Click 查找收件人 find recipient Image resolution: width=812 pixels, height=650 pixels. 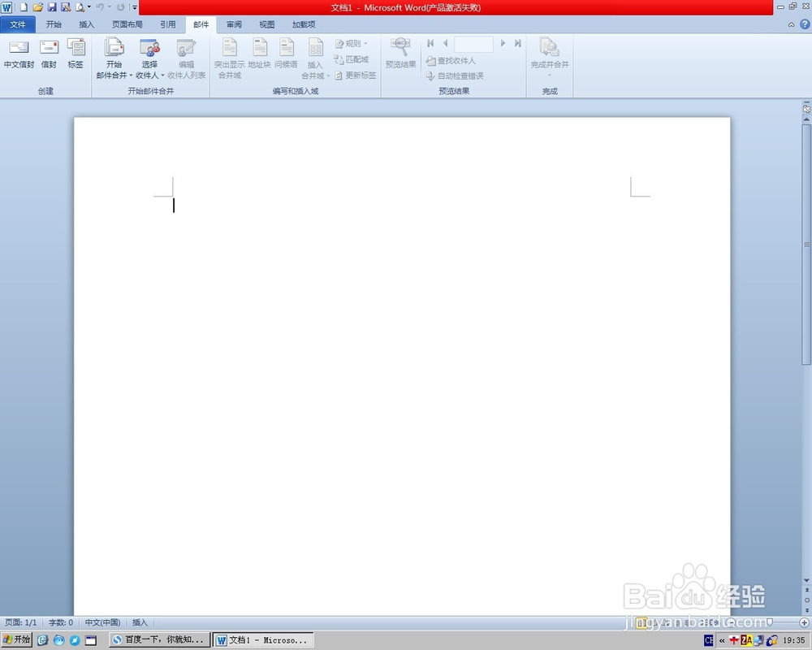coord(451,61)
